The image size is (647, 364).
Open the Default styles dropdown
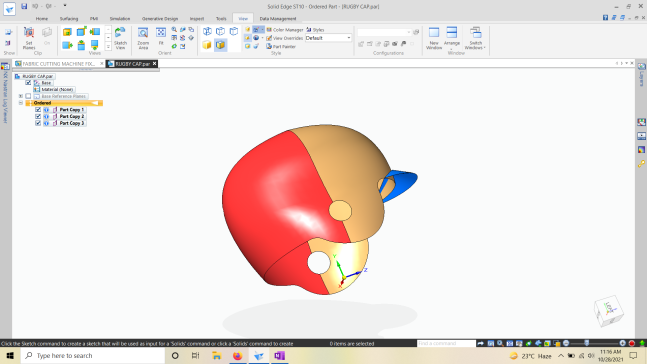click(x=328, y=38)
